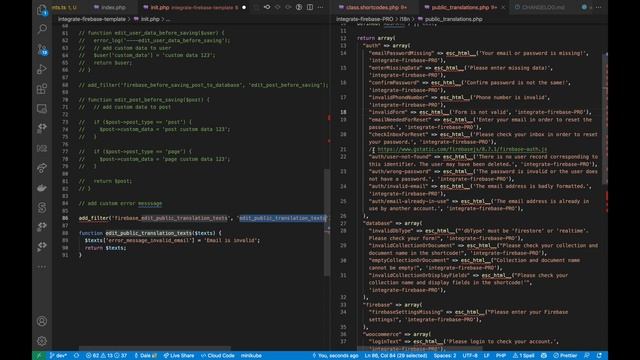
Task: Split the left editor group
Action: coord(310,7)
